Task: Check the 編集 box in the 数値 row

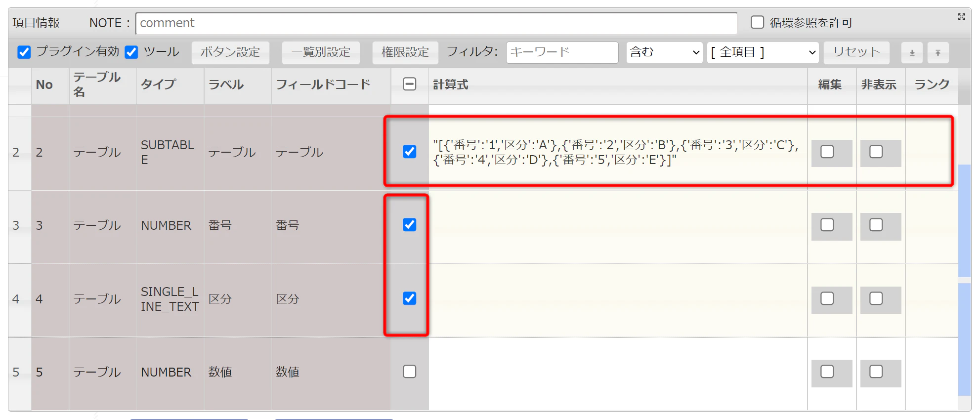Action: [x=827, y=372]
